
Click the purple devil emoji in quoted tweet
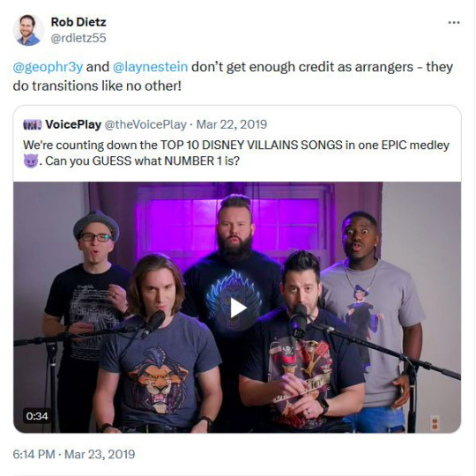pyautogui.click(x=31, y=161)
